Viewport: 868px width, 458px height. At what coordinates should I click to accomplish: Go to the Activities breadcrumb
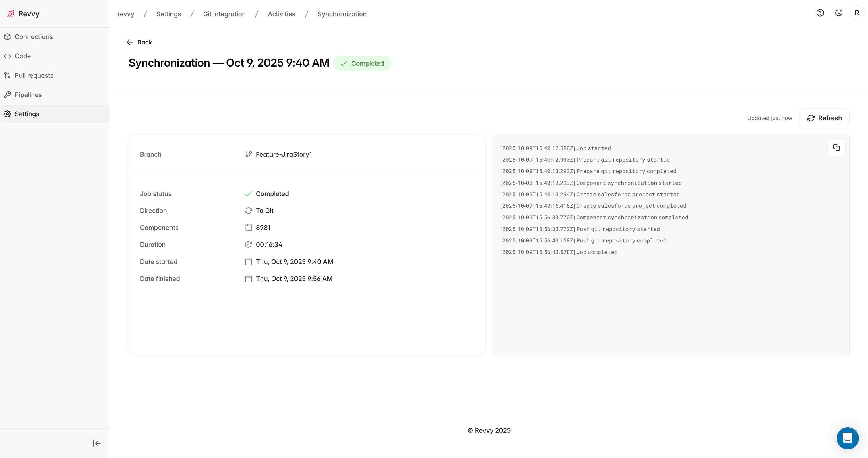click(281, 14)
